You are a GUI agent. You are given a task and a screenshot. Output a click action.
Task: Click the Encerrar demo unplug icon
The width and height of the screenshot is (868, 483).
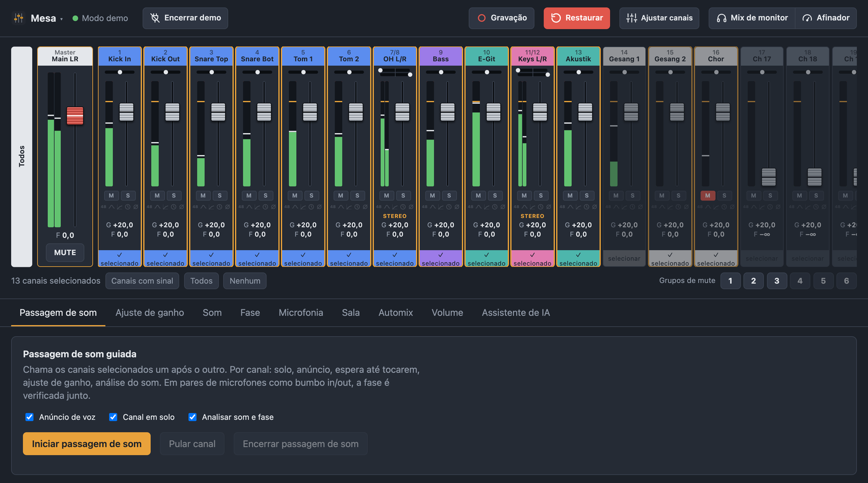tap(155, 18)
